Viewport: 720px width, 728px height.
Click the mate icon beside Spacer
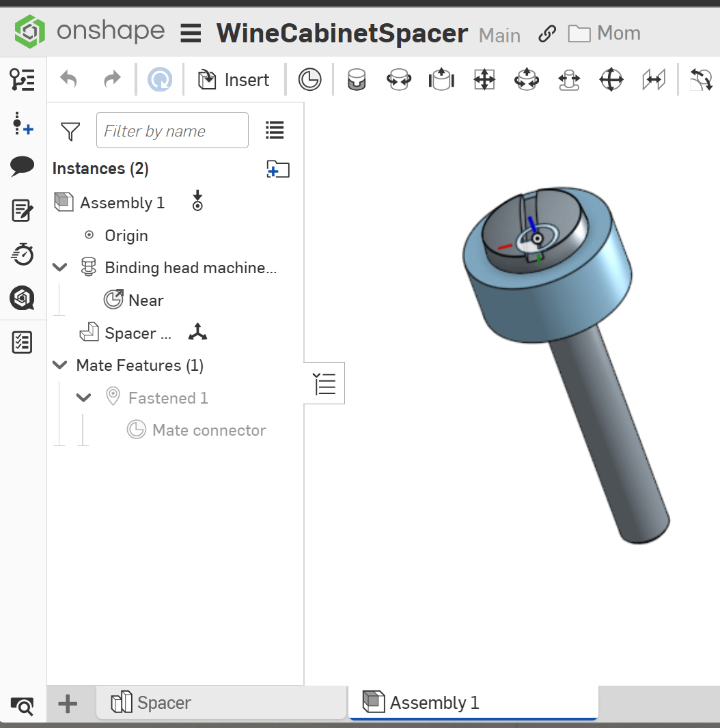click(x=197, y=333)
